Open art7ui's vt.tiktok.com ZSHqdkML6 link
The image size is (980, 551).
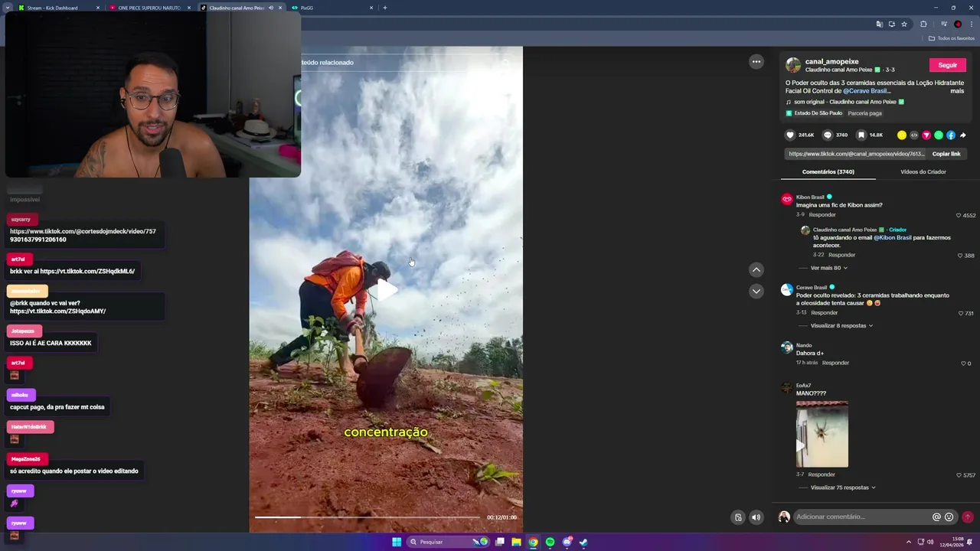coord(87,272)
